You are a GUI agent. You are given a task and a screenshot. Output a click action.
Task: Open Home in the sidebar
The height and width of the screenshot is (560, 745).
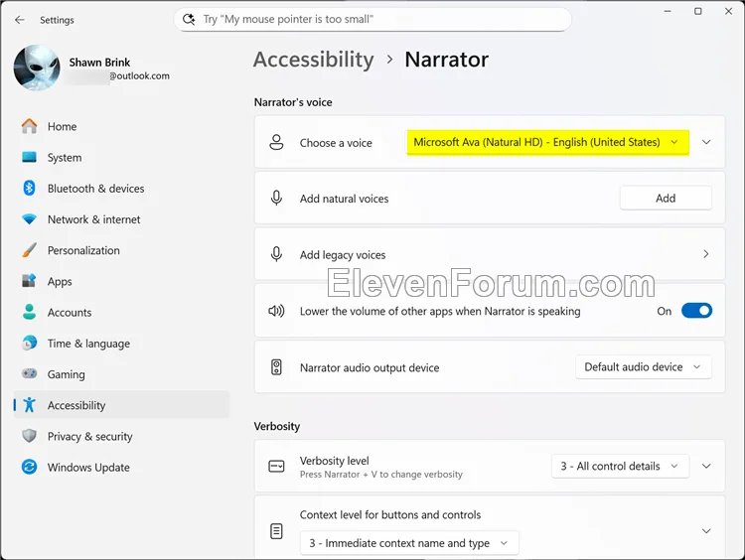[121, 126]
